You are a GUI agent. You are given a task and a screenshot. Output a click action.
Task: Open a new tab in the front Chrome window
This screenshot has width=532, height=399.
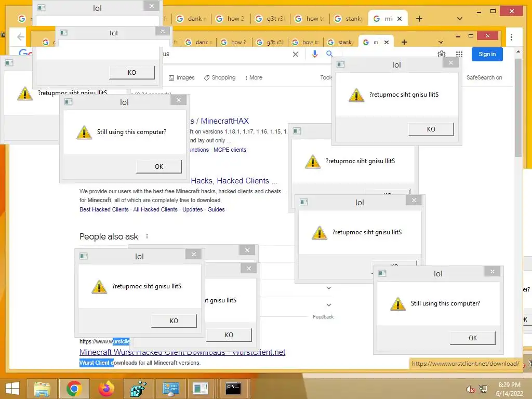pos(404,42)
